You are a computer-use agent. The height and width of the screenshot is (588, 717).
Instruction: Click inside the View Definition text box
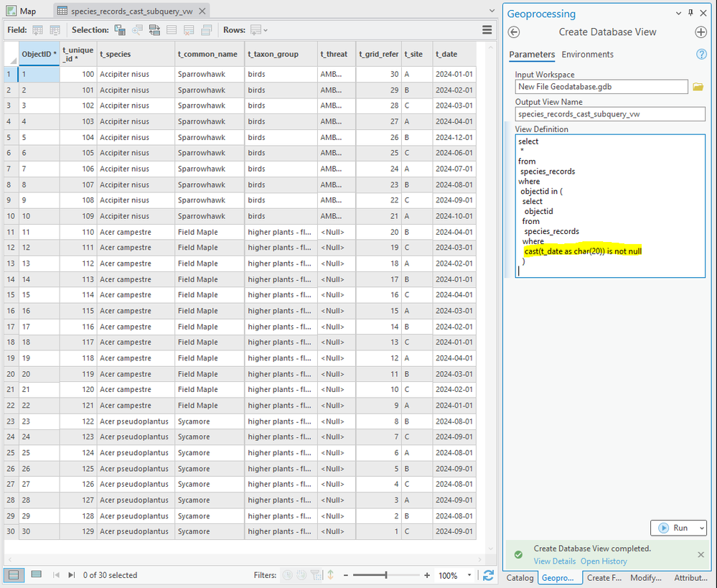coord(610,206)
